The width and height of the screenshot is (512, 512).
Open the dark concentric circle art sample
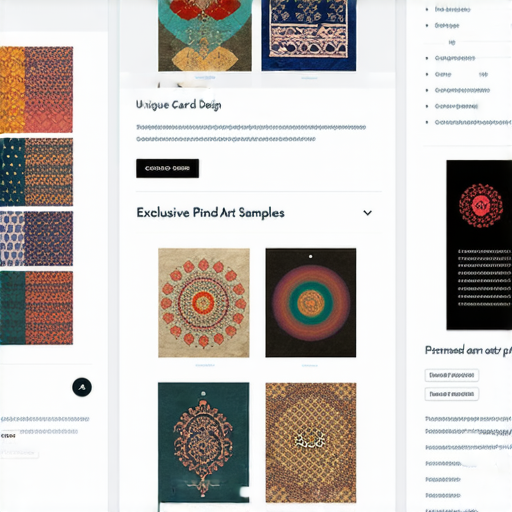point(311,302)
